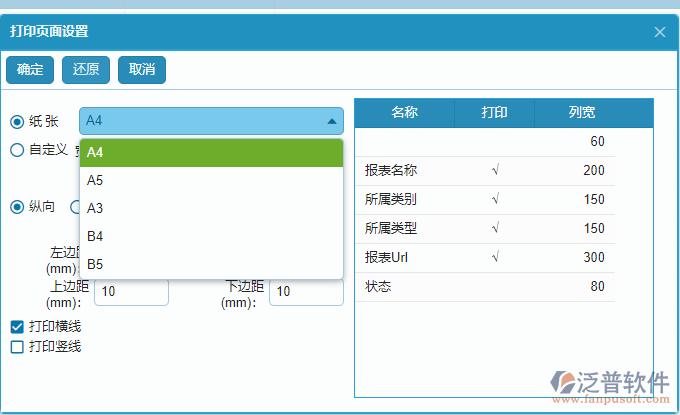Choose B5 from the paper list
This screenshot has width=680, height=415.
point(211,265)
